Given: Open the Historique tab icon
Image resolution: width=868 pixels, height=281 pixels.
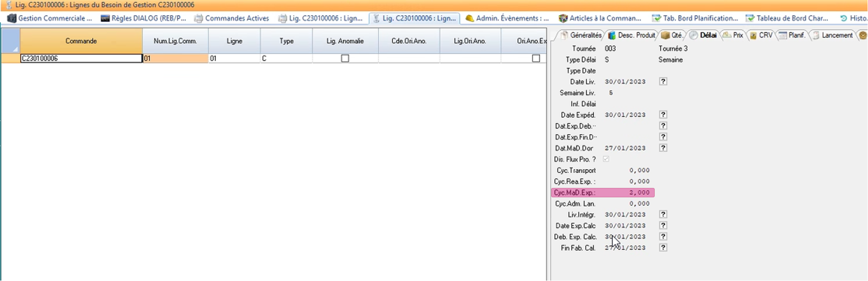Looking at the screenshot, I should [843, 18].
